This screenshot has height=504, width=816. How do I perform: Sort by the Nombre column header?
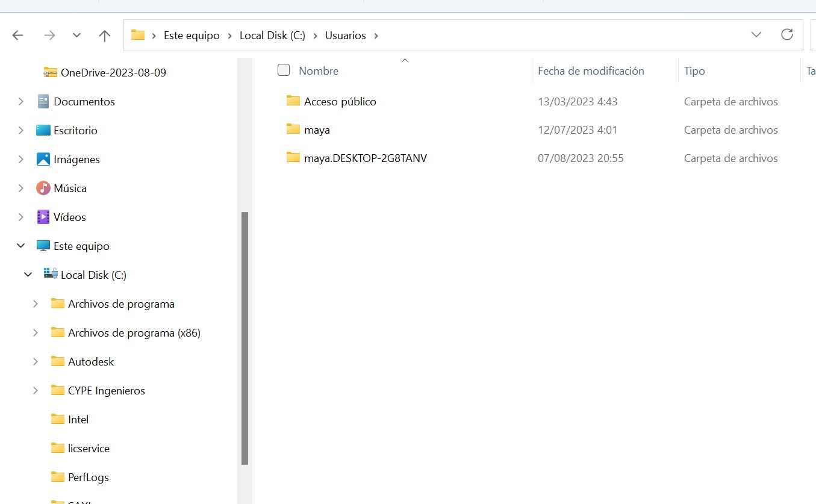coord(319,71)
